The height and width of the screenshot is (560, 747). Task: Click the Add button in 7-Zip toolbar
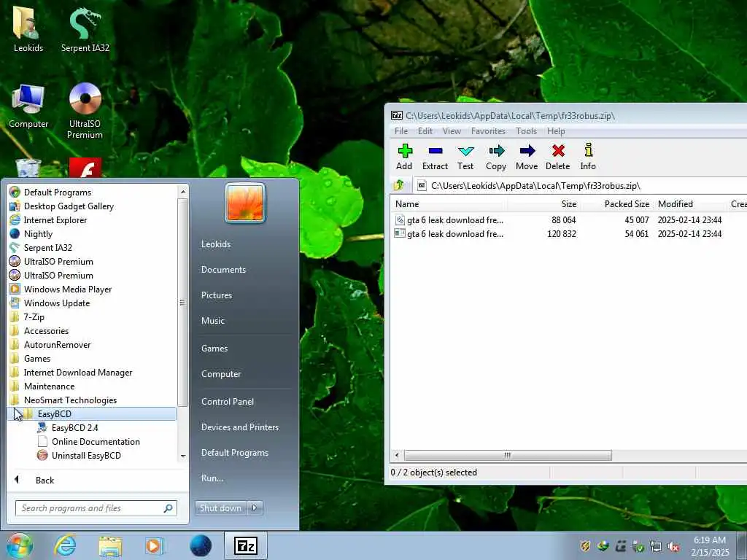pos(404,157)
